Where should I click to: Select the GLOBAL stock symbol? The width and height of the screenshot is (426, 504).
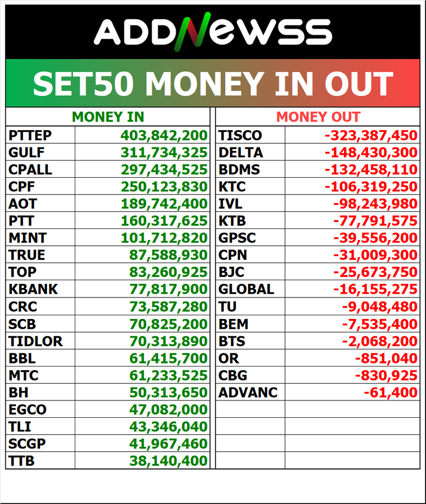tap(246, 289)
